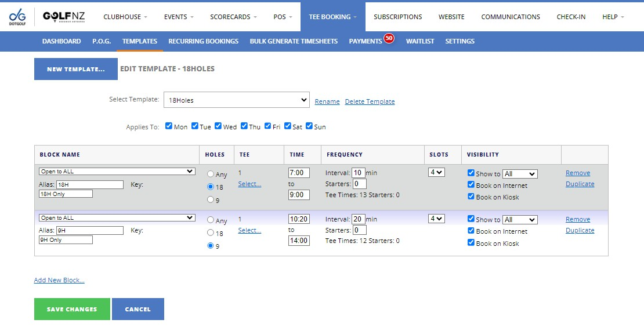Disable Book on Internet for 18H block

471,185
